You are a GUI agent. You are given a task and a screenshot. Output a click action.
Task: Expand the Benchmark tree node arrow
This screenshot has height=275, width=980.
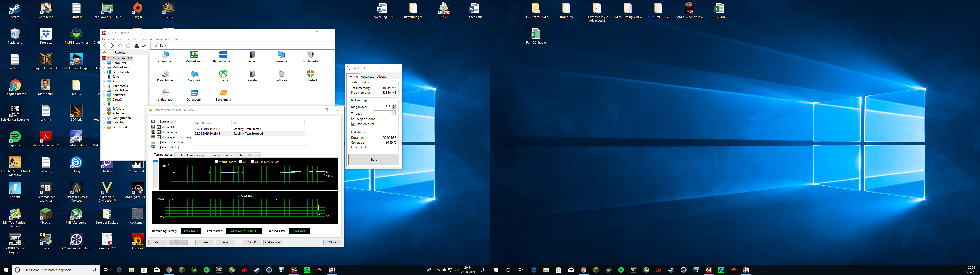[104, 127]
